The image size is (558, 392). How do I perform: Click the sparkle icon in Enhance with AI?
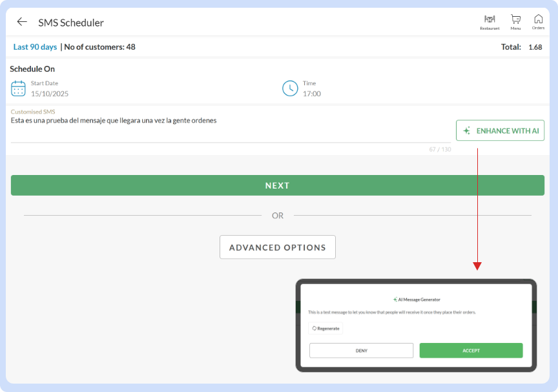[x=467, y=130]
